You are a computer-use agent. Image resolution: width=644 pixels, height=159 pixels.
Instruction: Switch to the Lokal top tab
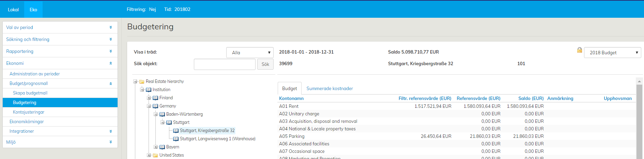click(13, 10)
